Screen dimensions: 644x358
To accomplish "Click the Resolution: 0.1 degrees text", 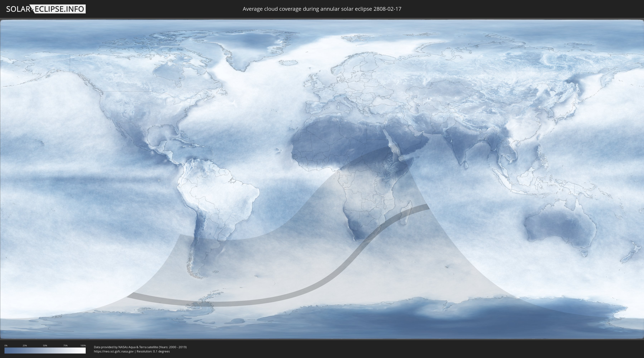I will pyautogui.click(x=153, y=352).
